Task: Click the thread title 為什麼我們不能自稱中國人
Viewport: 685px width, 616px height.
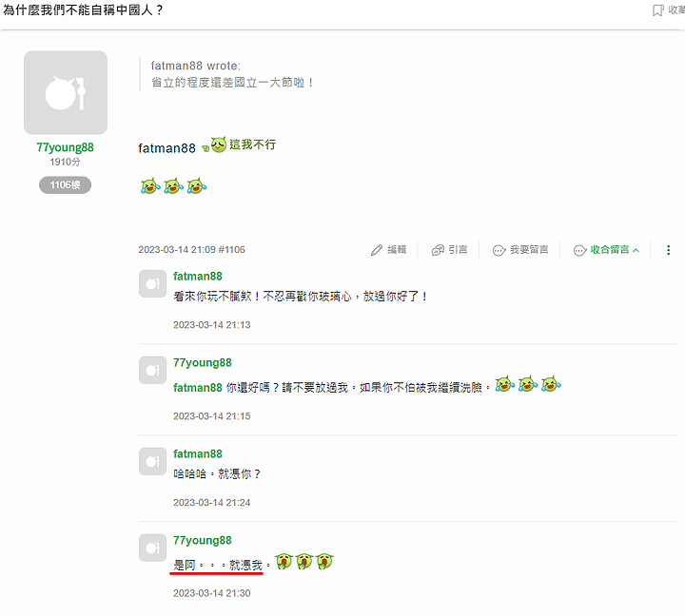Action: coord(83,10)
